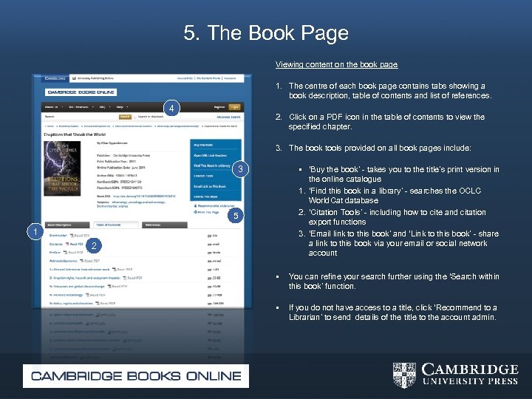Expand the About Us menu arrow
The image size is (532, 399).
point(62,107)
